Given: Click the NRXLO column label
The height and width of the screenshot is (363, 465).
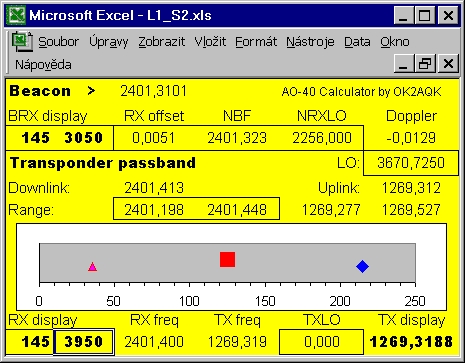Looking at the screenshot, I should point(322,116).
